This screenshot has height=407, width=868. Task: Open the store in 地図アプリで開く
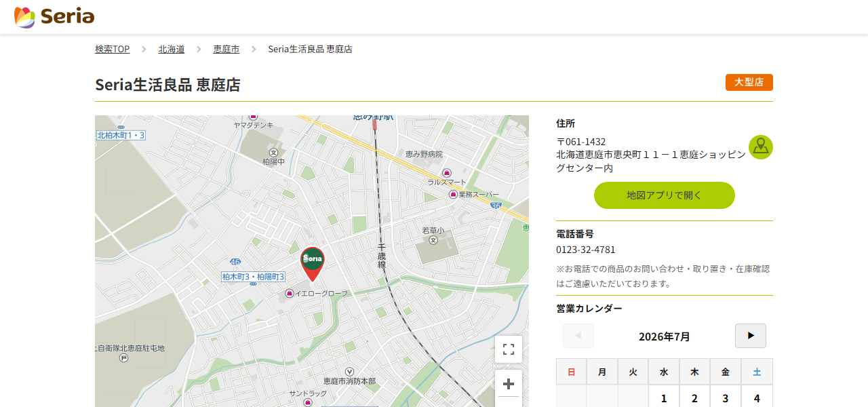pos(665,195)
